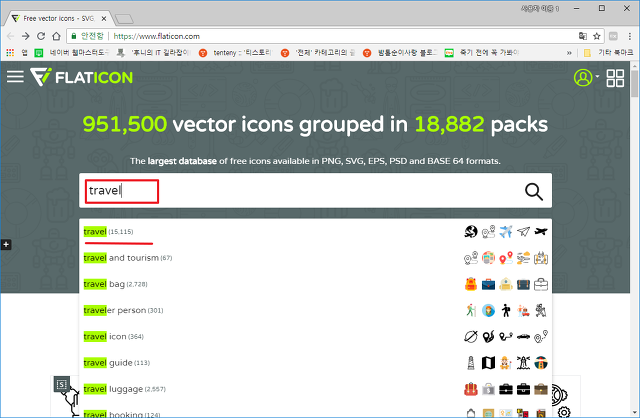
Task: Click the blue briefcase icon in travel bag row
Action: [x=488, y=284]
